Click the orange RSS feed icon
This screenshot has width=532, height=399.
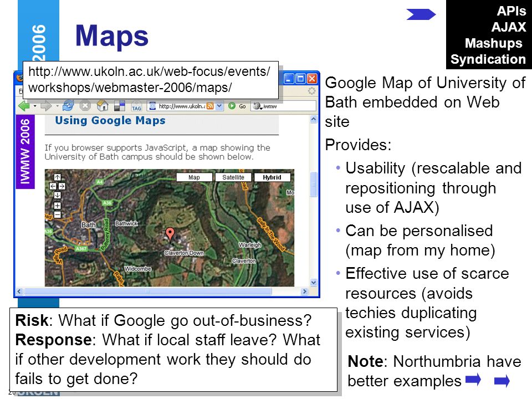click(x=210, y=106)
